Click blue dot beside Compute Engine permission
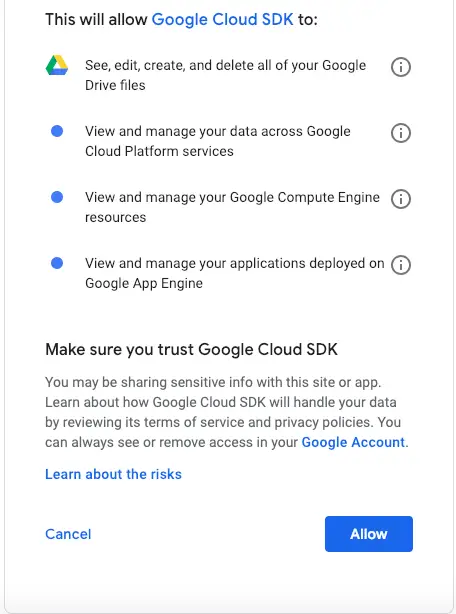 57,197
